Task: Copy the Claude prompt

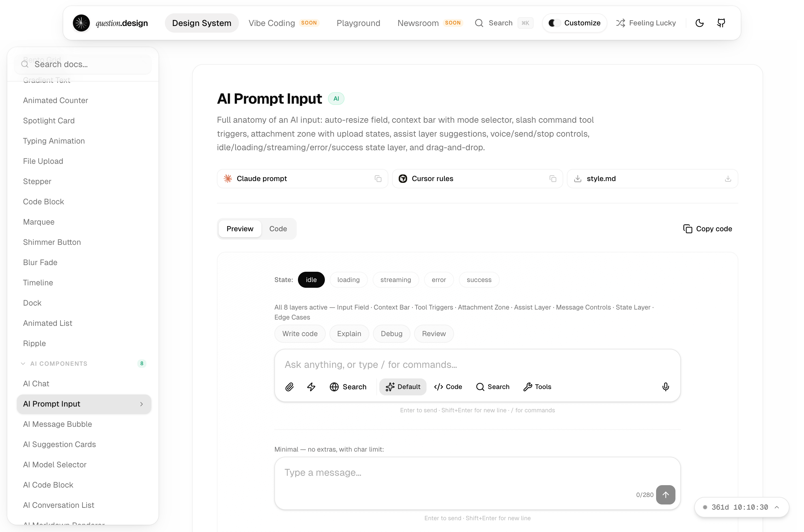Action: (378, 179)
